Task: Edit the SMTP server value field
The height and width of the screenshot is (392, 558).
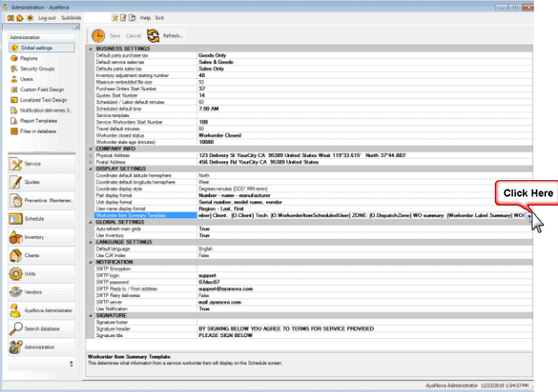Action: (x=365, y=303)
